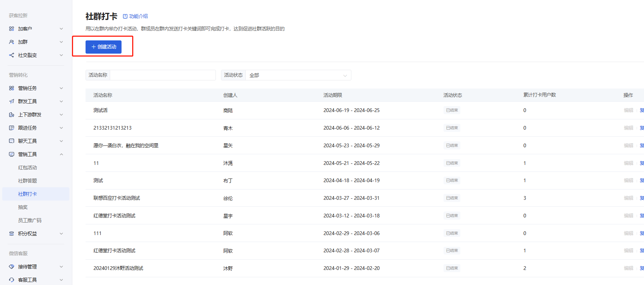
Task: Click the 群发工具 paper-plane icon
Action: coord(11,101)
